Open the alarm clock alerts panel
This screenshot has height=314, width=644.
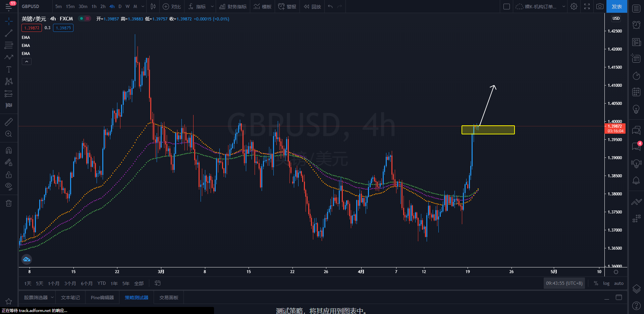(x=636, y=25)
